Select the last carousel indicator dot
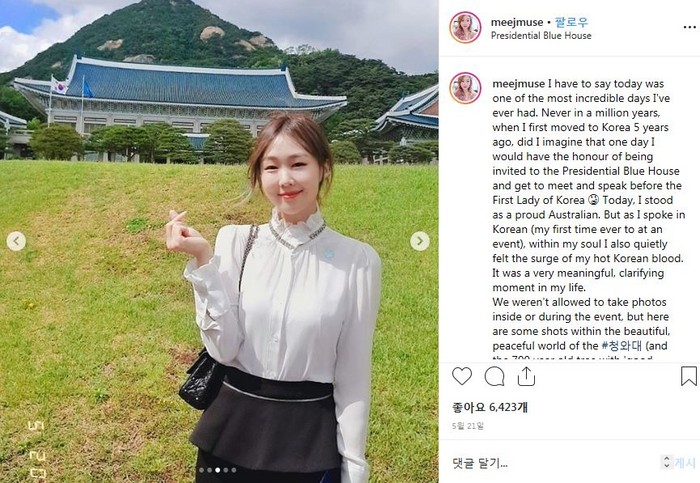This screenshot has height=483, width=700. (x=233, y=470)
